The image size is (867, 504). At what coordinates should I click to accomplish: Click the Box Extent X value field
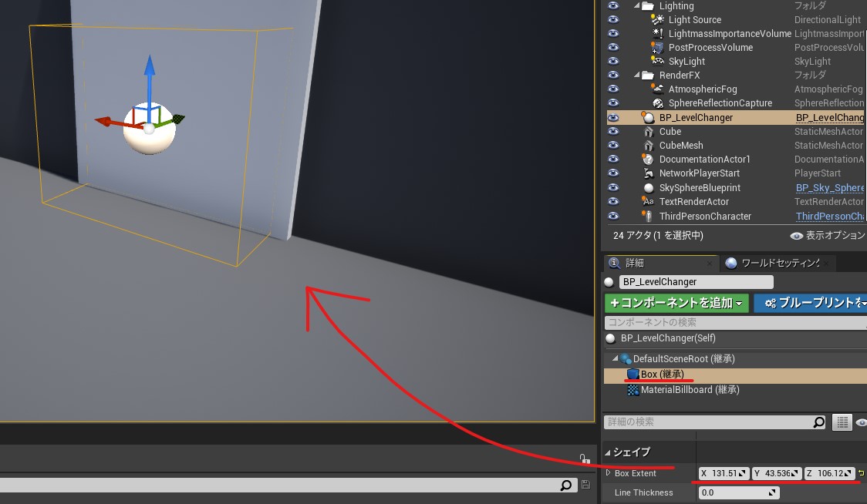point(724,473)
